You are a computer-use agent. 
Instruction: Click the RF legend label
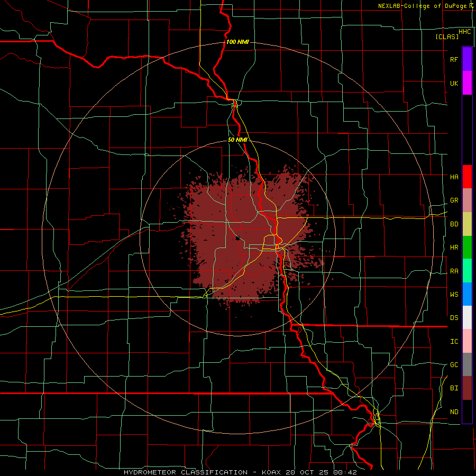454,59
